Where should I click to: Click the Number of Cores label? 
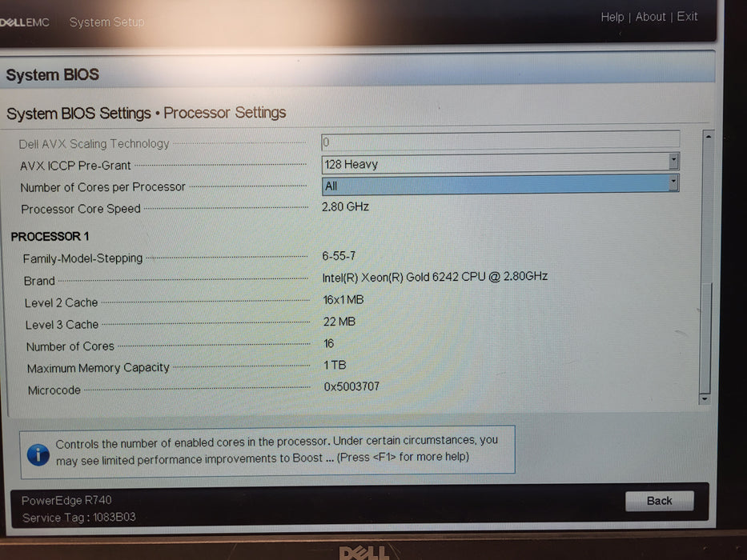(x=70, y=346)
